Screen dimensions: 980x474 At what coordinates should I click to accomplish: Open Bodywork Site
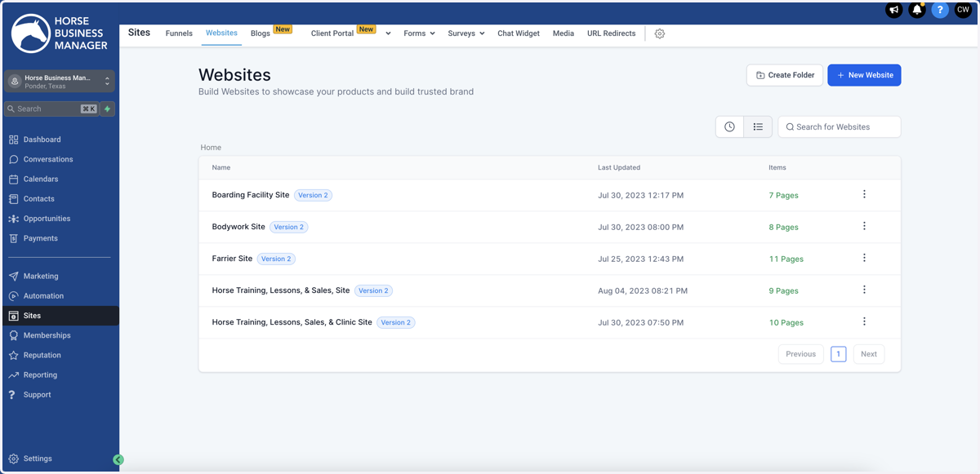coord(238,227)
